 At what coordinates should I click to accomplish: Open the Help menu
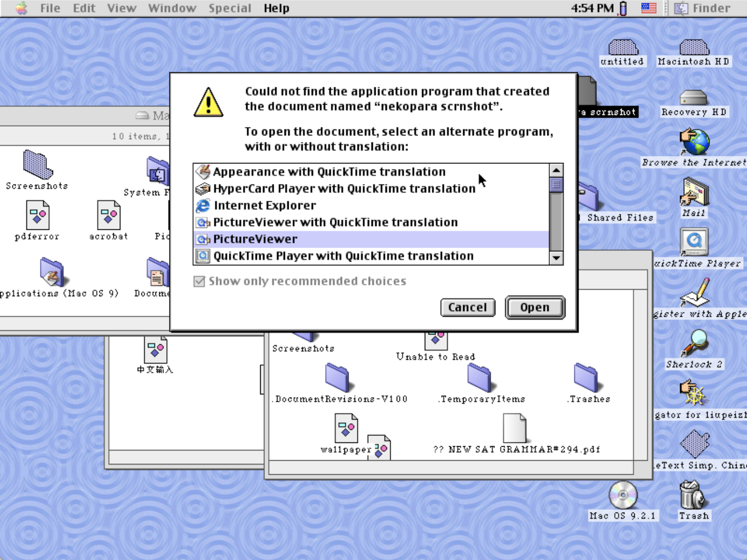tap(276, 8)
